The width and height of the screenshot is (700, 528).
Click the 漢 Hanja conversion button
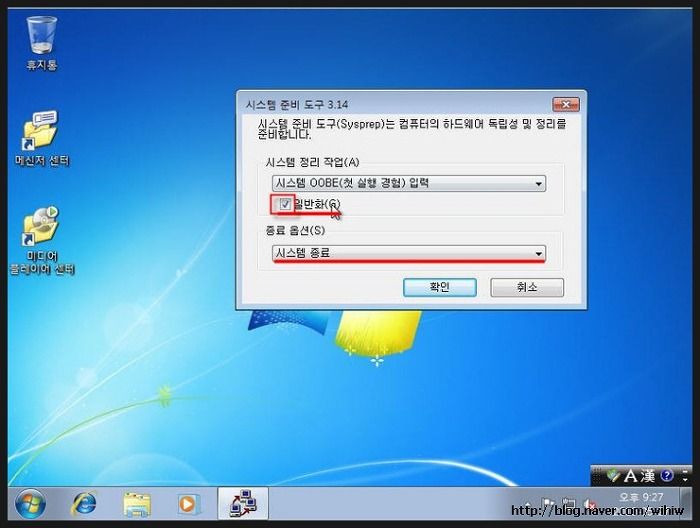[647, 476]
